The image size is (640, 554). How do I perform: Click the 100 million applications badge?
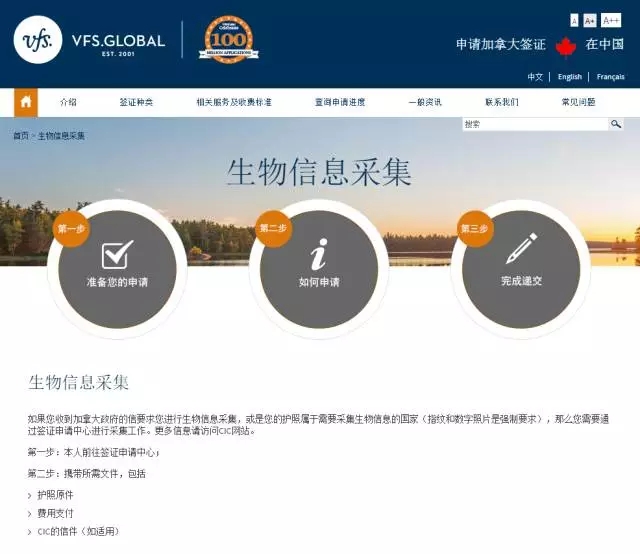coord(228,40)
